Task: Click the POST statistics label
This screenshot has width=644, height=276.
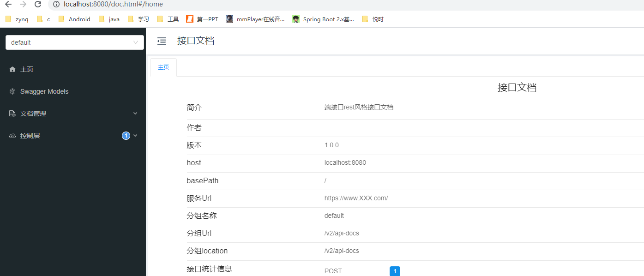Action: coord(333,271)
